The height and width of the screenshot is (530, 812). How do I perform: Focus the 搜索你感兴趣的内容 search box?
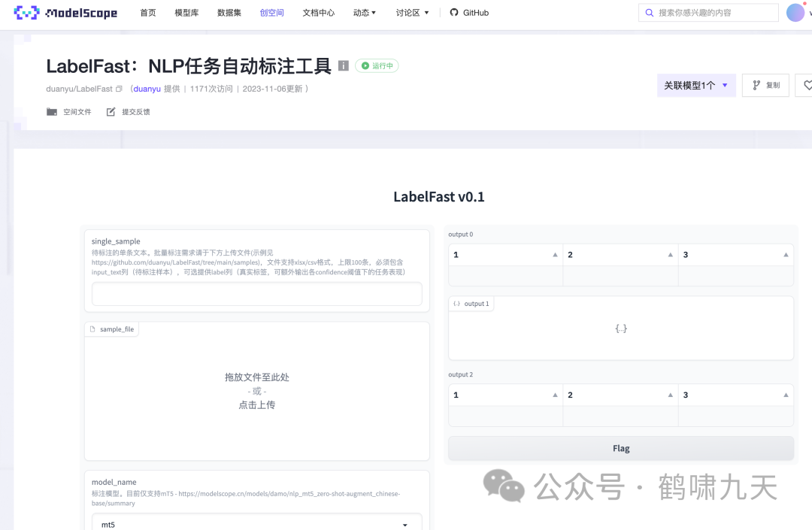708,13
